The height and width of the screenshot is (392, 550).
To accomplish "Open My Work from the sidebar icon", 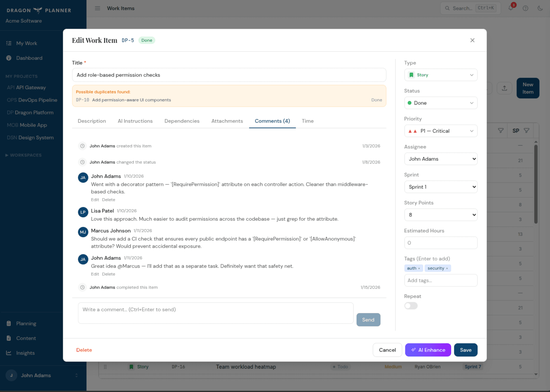I will pos(9,43).
